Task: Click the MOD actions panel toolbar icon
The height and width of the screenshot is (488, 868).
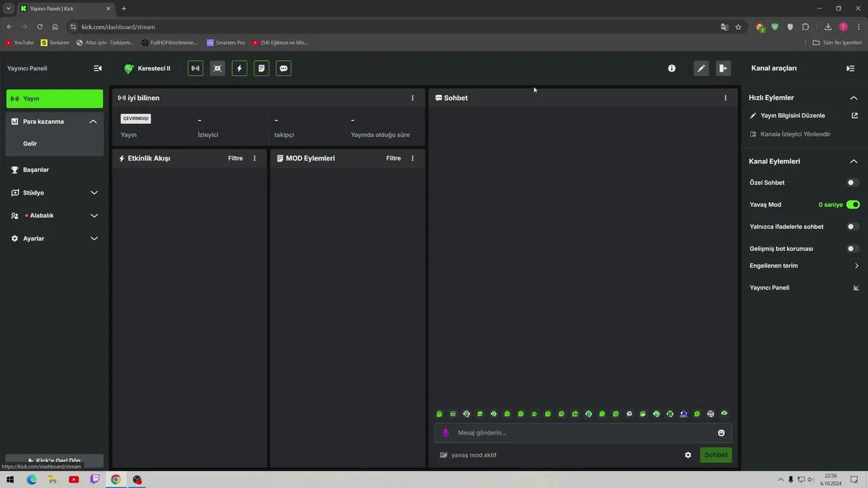Action: click(x=262, y=68)
